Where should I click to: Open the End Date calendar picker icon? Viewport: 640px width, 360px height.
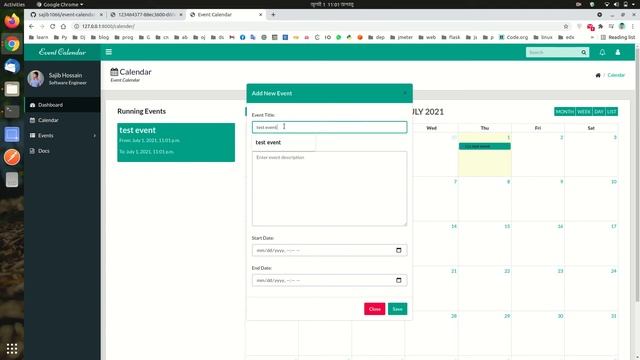[399, 280]
